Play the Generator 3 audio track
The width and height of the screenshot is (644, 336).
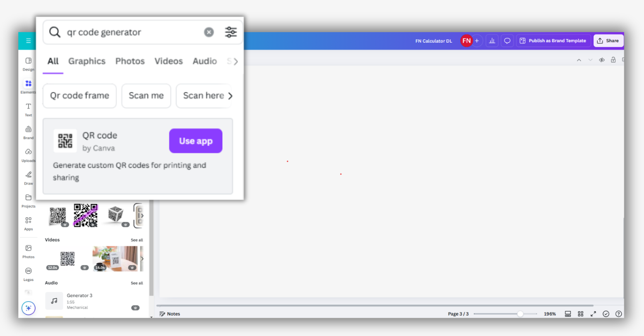pyautogui.click(x=54, y=301)
